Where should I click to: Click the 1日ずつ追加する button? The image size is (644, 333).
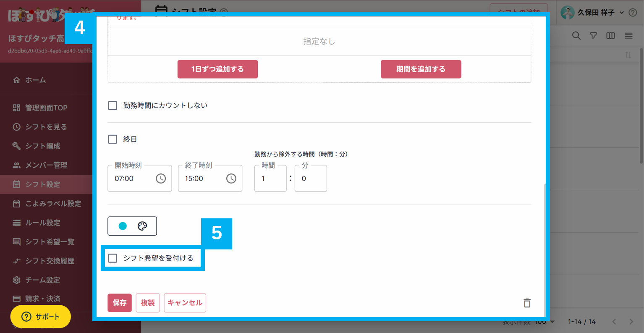point(217,69)
